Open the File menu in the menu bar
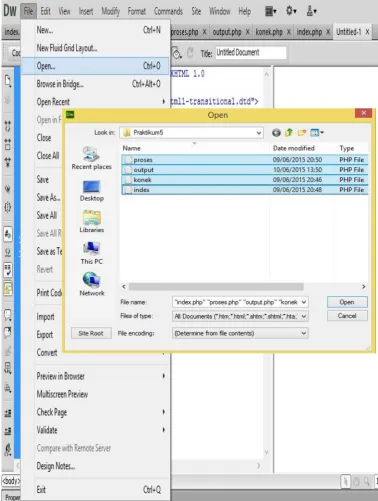 click(x=28, y=11)
